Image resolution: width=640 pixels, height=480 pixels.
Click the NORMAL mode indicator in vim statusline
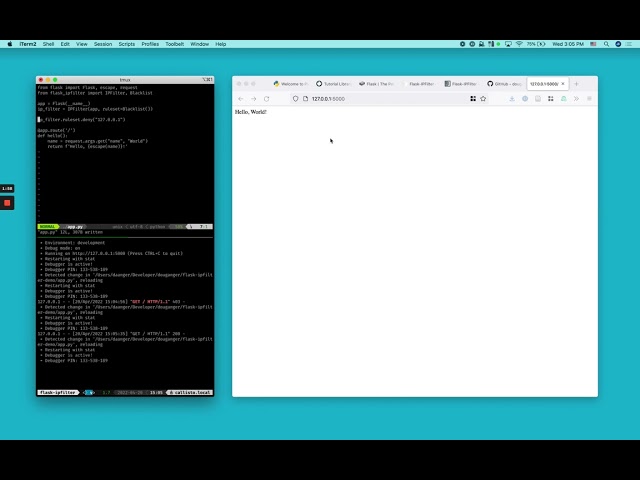click(47, 227)
